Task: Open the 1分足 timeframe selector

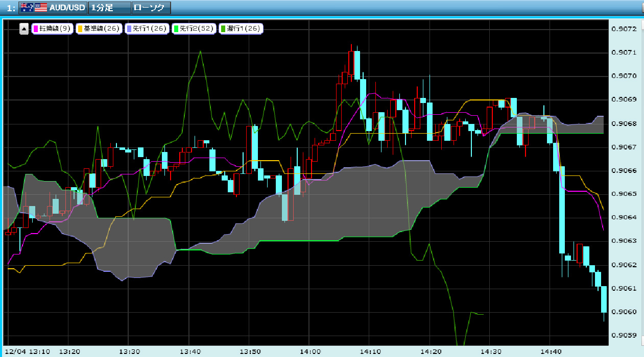Action: pos(109,8)
